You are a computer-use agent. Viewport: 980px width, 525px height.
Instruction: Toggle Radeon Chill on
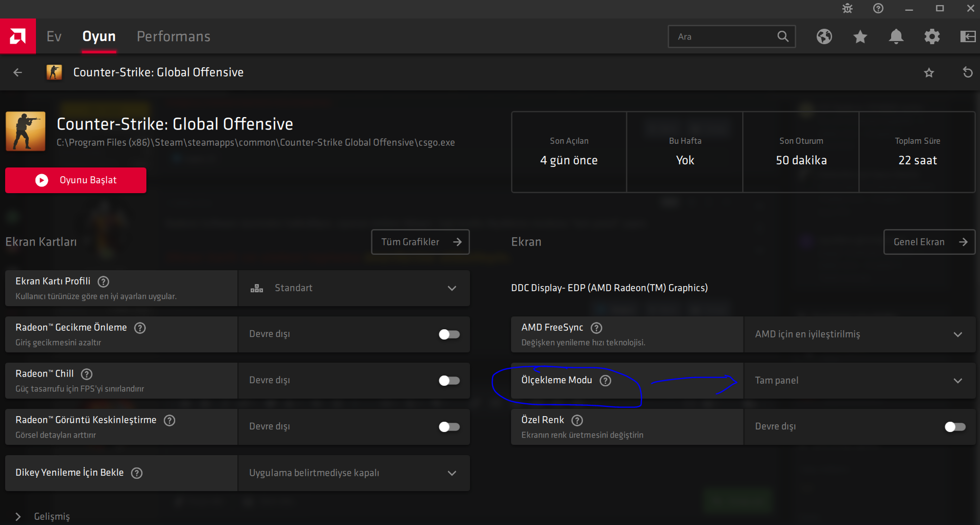pos(449,381)
